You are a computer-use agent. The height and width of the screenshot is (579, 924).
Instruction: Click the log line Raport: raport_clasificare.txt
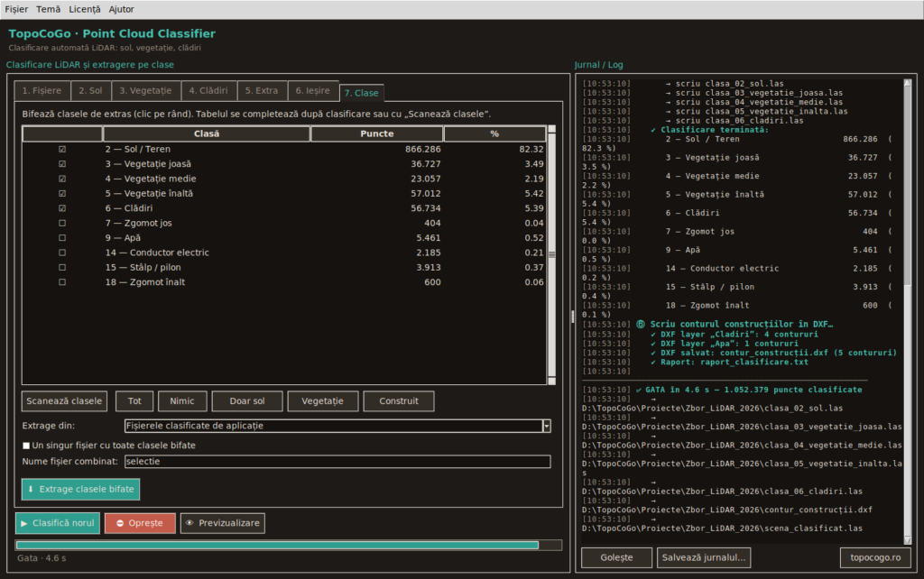coord(729,363)
